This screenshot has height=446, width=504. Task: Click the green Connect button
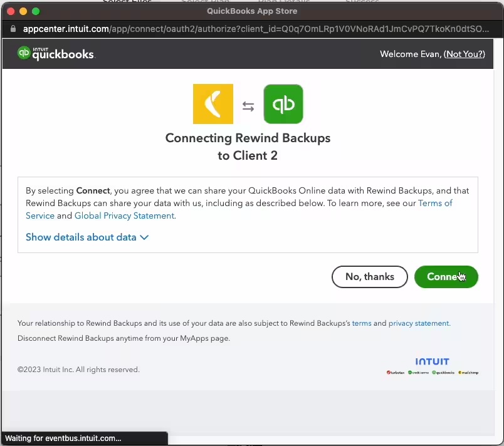(x=446, y=276)
